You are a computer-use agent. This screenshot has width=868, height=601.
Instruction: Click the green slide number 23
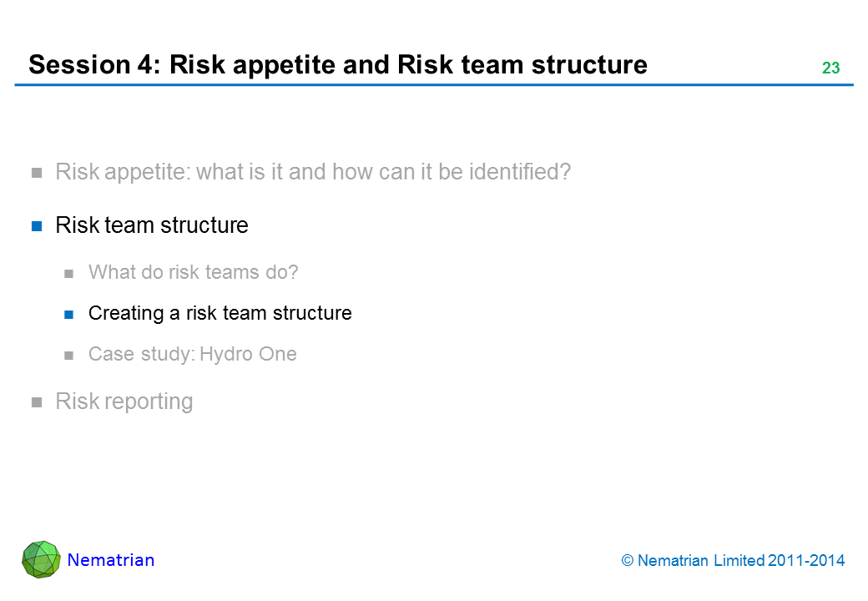(x=830, y=68)
